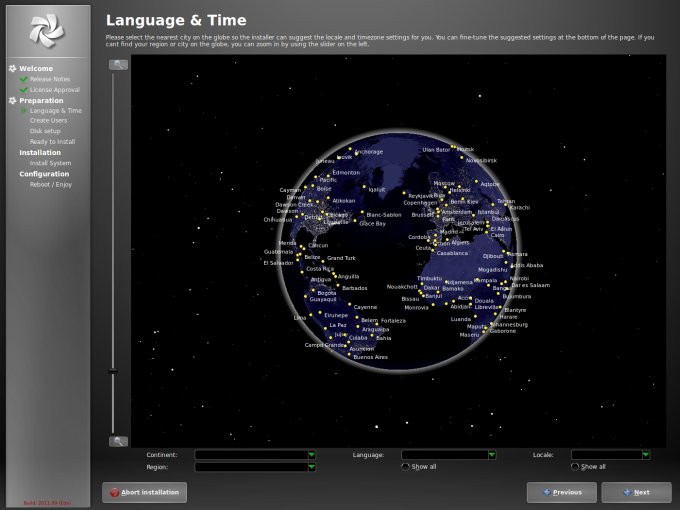Go back with the Previous button
Screen dimensions: 680x510
pos(562,492)
